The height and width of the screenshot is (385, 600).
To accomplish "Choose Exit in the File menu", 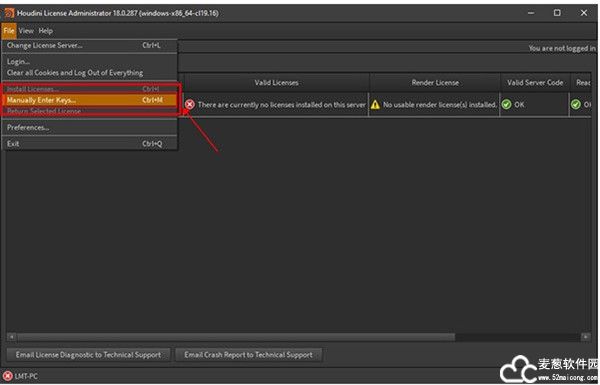I will (90, 144).
